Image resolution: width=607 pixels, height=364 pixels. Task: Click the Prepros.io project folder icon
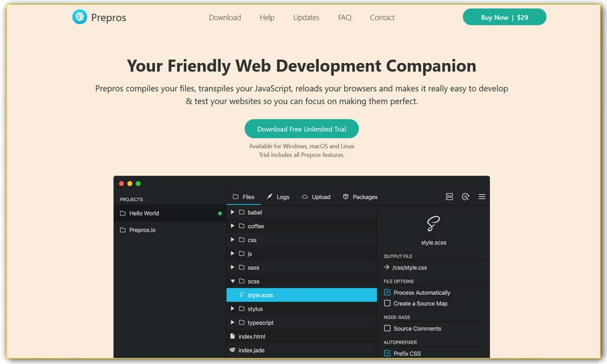click(x=123, y=230)
